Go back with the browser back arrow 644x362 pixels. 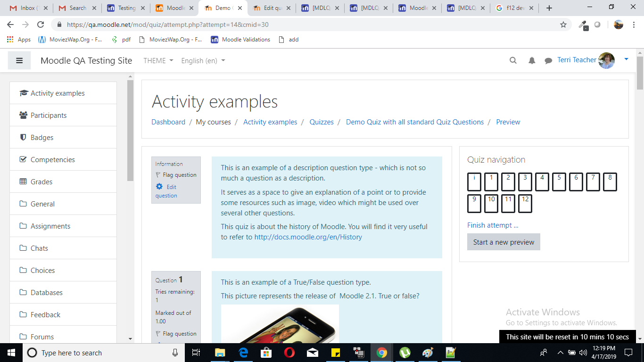pyautogui.click(x=10, y=25)
